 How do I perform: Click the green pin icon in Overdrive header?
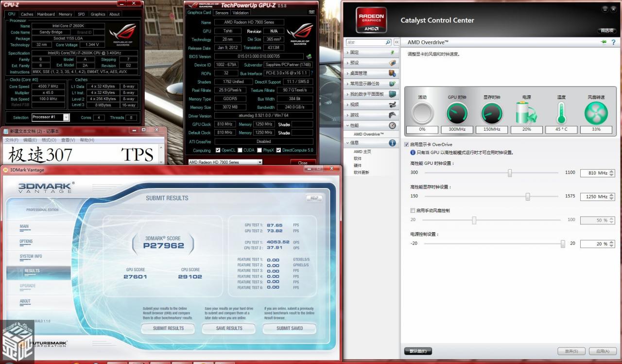tap(604, 42)
